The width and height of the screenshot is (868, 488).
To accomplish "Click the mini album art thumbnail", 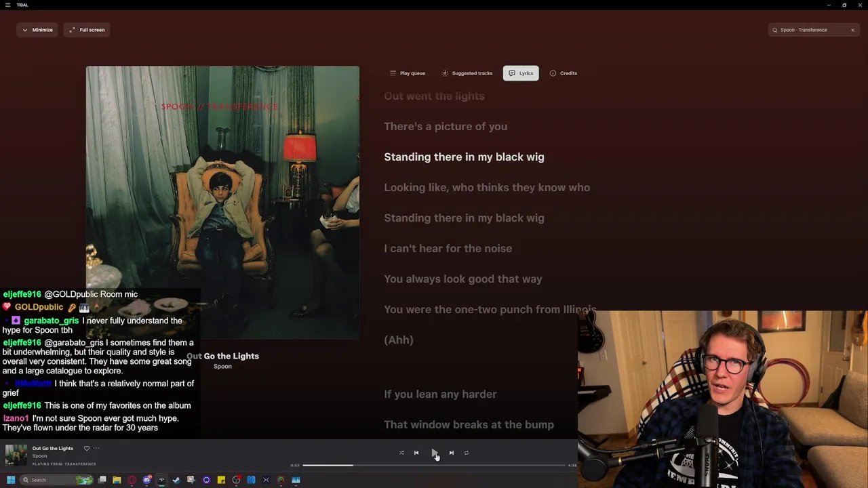I will pos(16,455).
